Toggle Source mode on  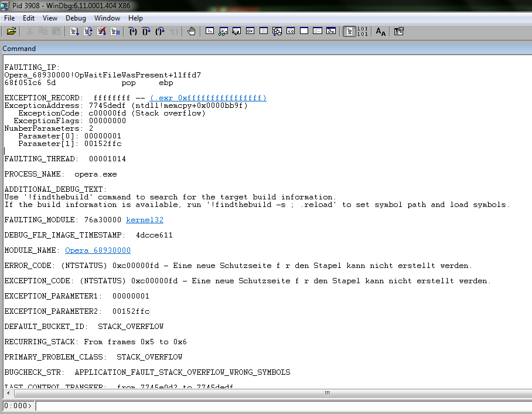tap(350, 31)
